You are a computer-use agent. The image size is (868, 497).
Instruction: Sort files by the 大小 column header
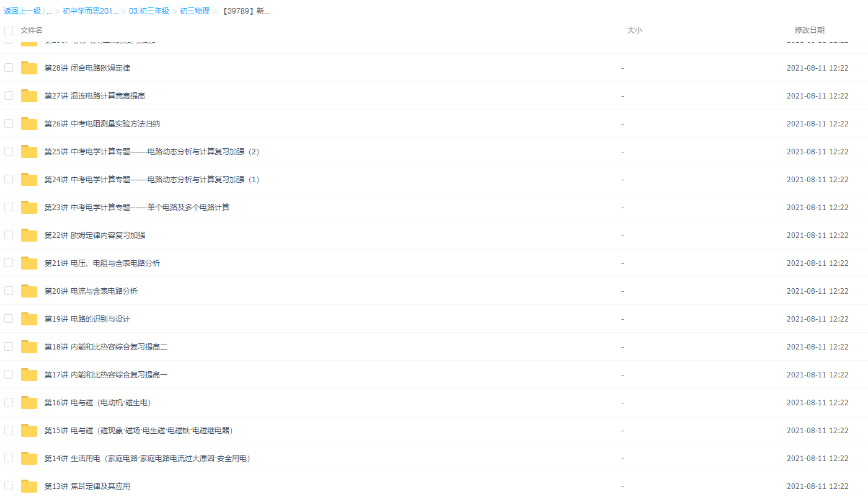coord(634,30)
